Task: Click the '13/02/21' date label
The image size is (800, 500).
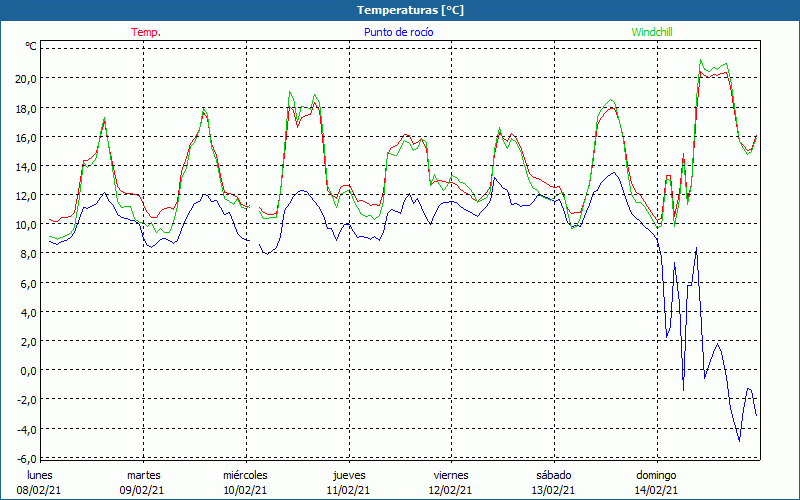Action: (x=553, y=490)
